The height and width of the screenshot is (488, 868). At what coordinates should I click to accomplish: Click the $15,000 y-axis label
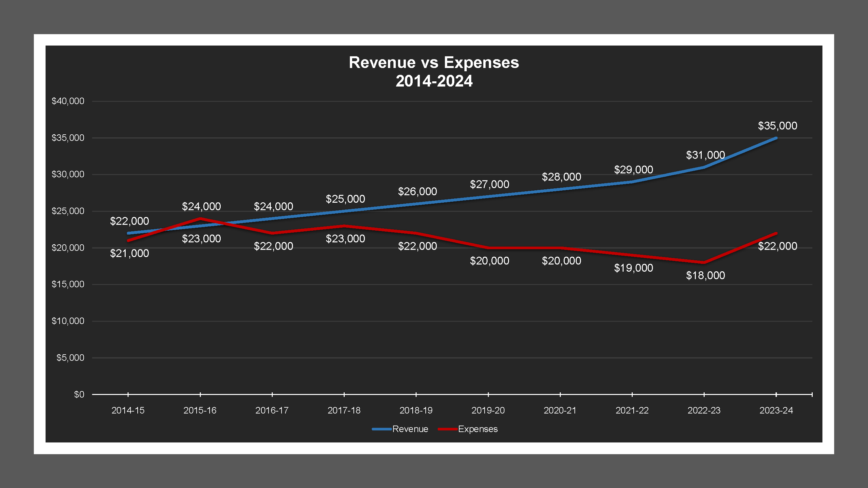tap(68, 285)
